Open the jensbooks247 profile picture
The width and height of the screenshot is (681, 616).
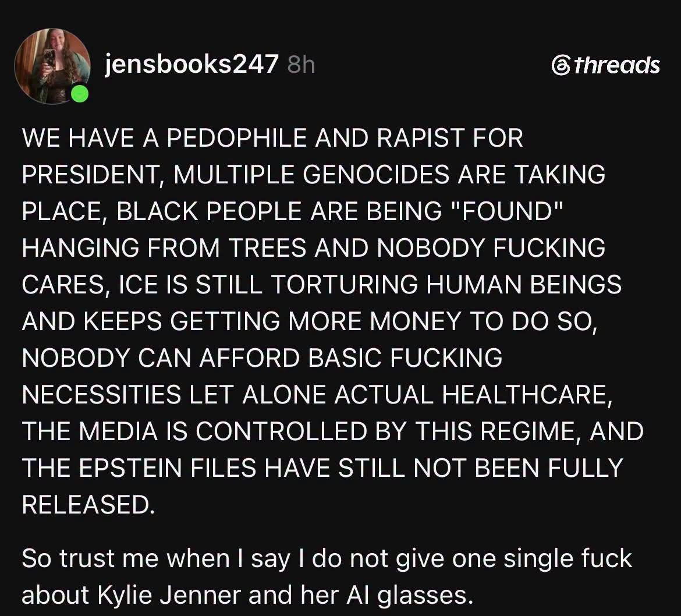point(52,66)
